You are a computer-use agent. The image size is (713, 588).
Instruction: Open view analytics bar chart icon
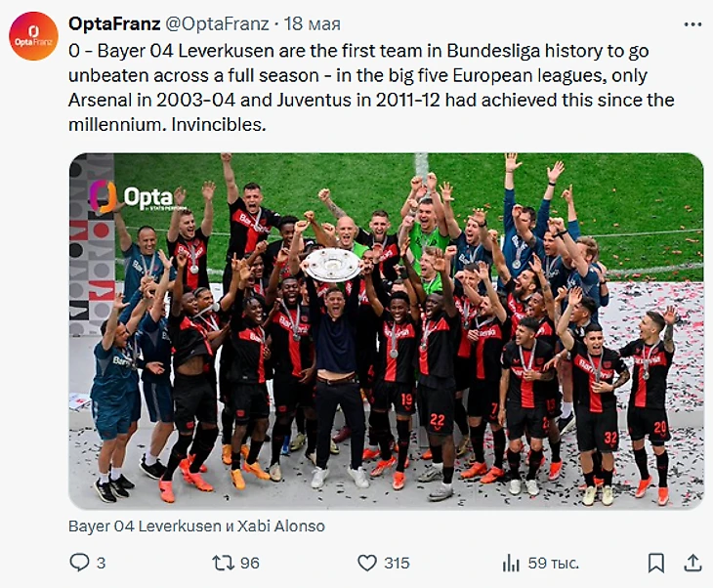tap(511, 563)
